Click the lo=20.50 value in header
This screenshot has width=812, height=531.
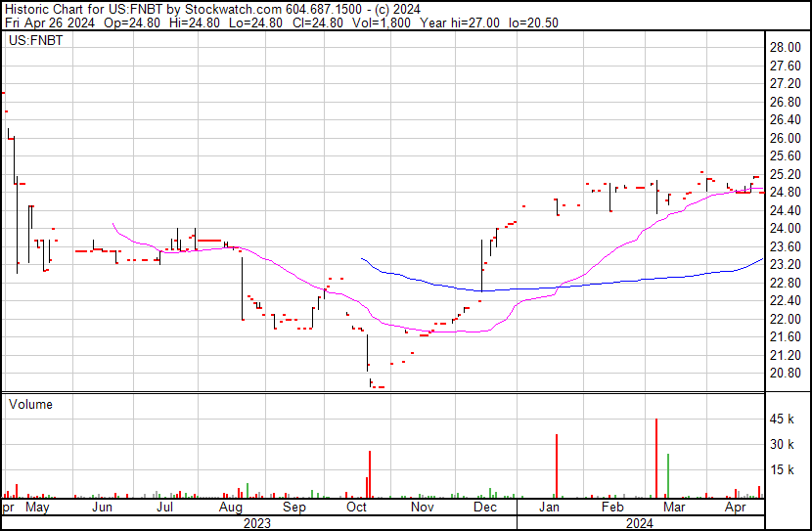[x=533, y=22]
